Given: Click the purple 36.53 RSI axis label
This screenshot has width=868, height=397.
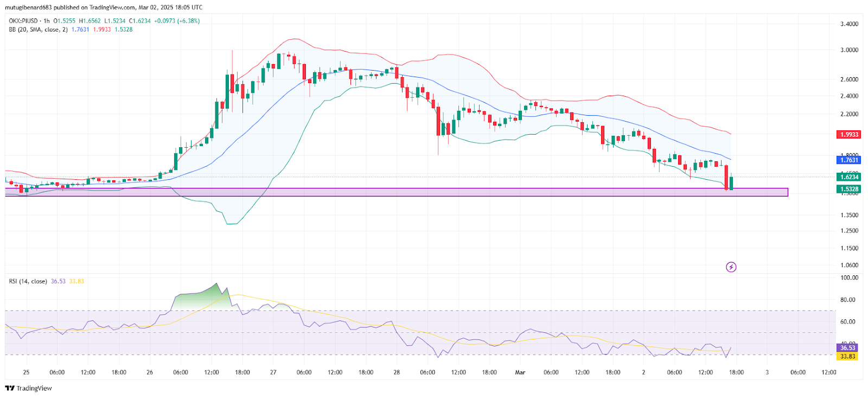Looking at the screenshot, I should point(847,348).
